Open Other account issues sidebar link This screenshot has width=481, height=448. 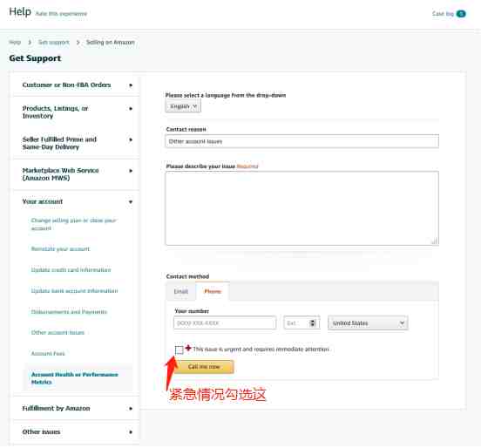pyautogui.click(x=58, y=333)
